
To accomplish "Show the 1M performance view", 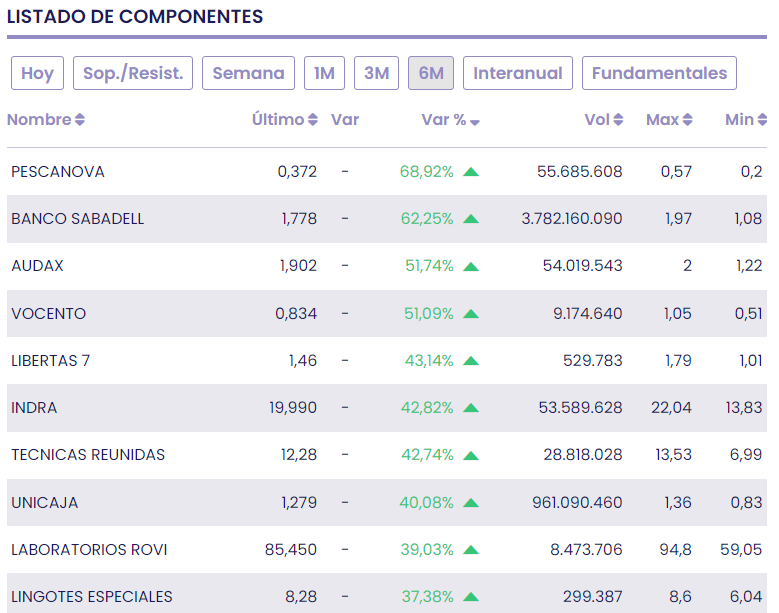I will 324,73.
